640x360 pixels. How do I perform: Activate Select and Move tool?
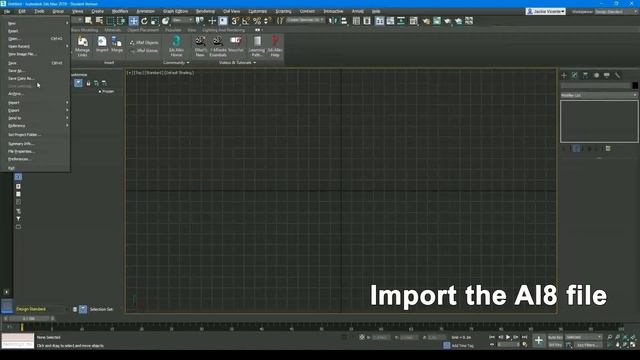click(133, 20)
